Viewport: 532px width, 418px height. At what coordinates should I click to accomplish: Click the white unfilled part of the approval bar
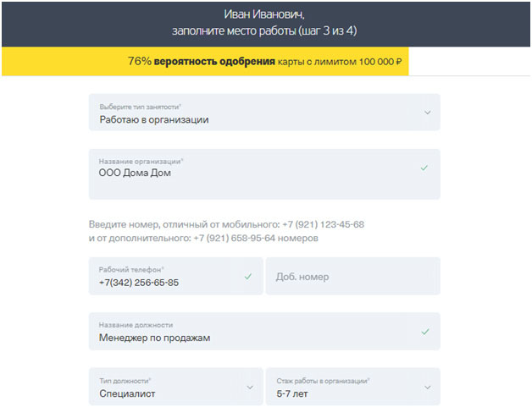468,62
